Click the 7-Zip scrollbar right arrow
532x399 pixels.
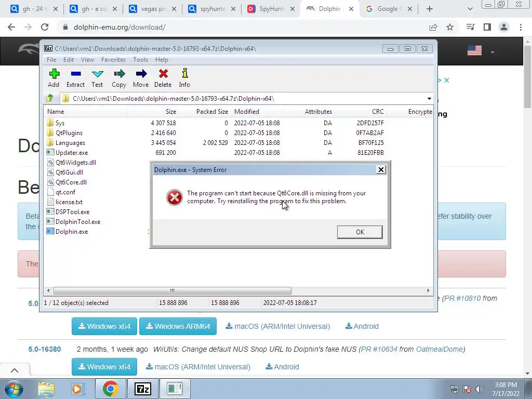click(428, 291)
